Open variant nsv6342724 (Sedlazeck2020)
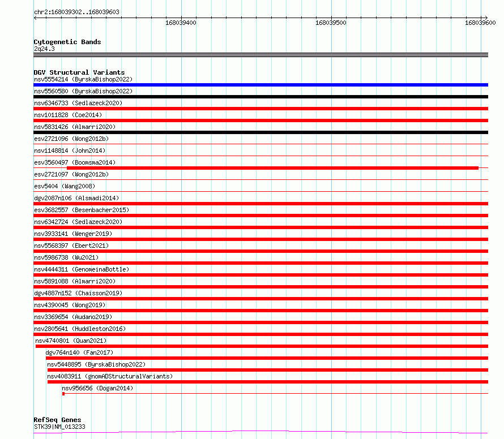504x439 pixels. coord(78,222)
